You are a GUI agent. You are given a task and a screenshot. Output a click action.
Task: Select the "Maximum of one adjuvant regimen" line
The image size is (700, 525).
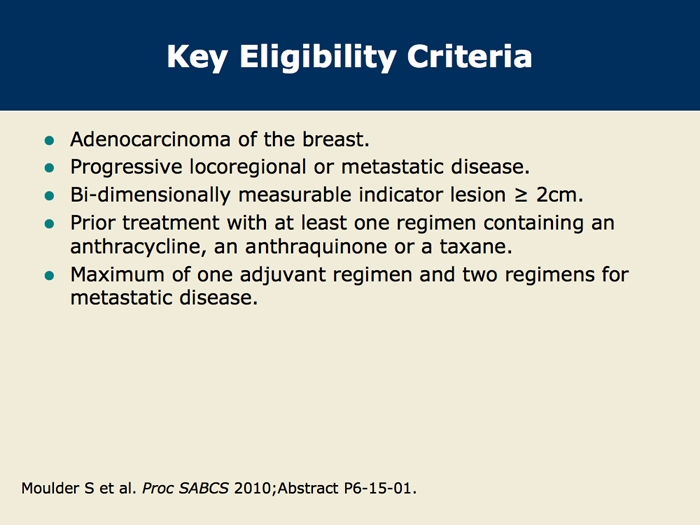point(349,274)
